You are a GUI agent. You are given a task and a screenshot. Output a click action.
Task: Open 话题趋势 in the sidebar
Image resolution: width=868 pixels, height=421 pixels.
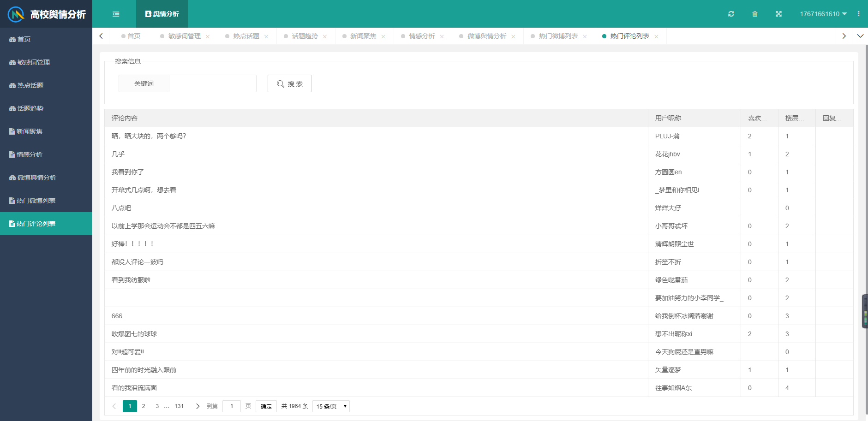click(46, 108)
